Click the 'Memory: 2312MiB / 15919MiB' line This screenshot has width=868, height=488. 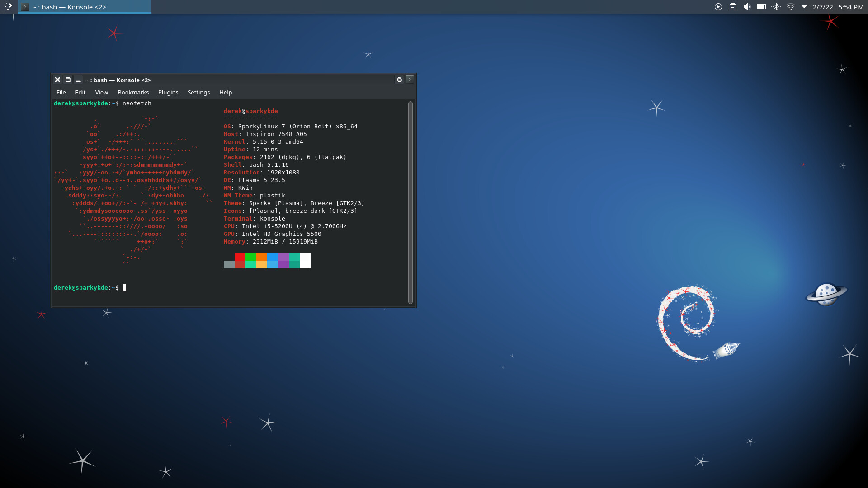click(x=271, y=242)
